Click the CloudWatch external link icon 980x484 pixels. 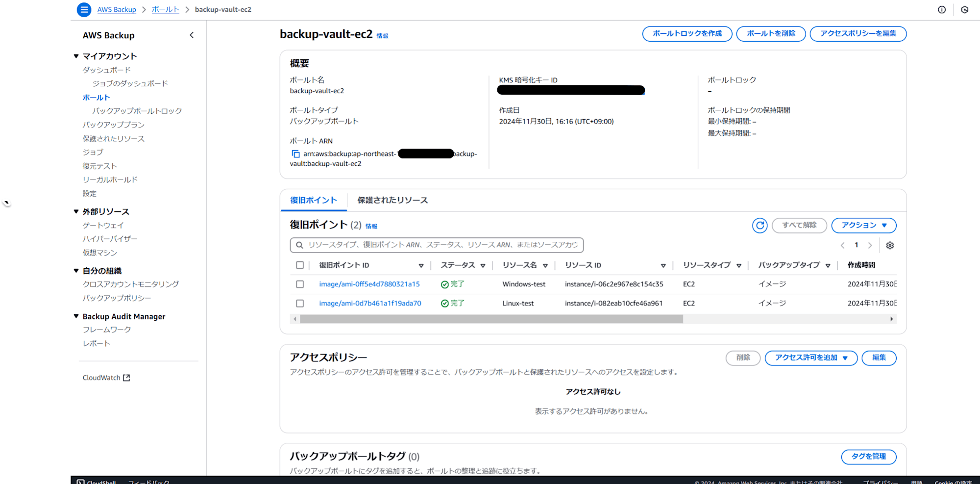(x=126, y=378)
